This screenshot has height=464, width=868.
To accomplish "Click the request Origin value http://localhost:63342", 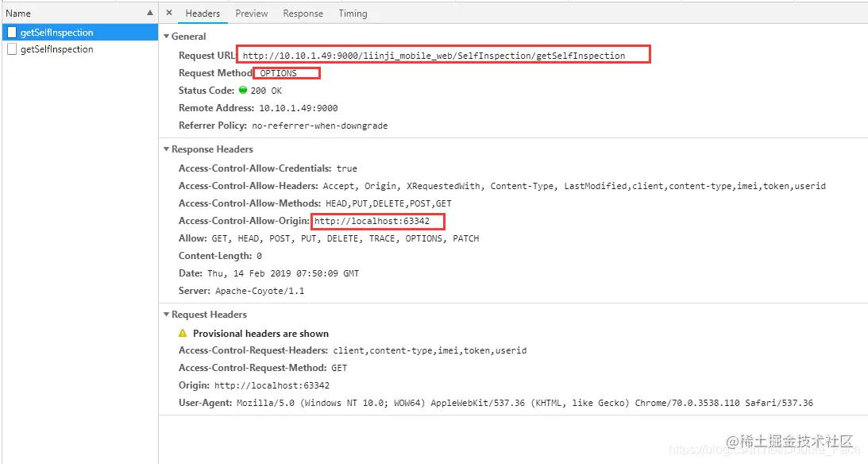I will click(272, 385).
